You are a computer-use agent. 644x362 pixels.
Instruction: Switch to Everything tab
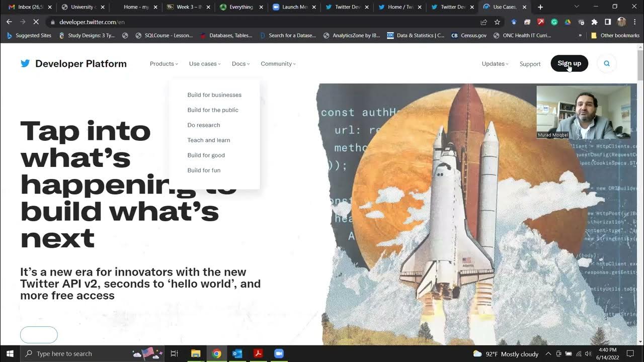[242, 7]
